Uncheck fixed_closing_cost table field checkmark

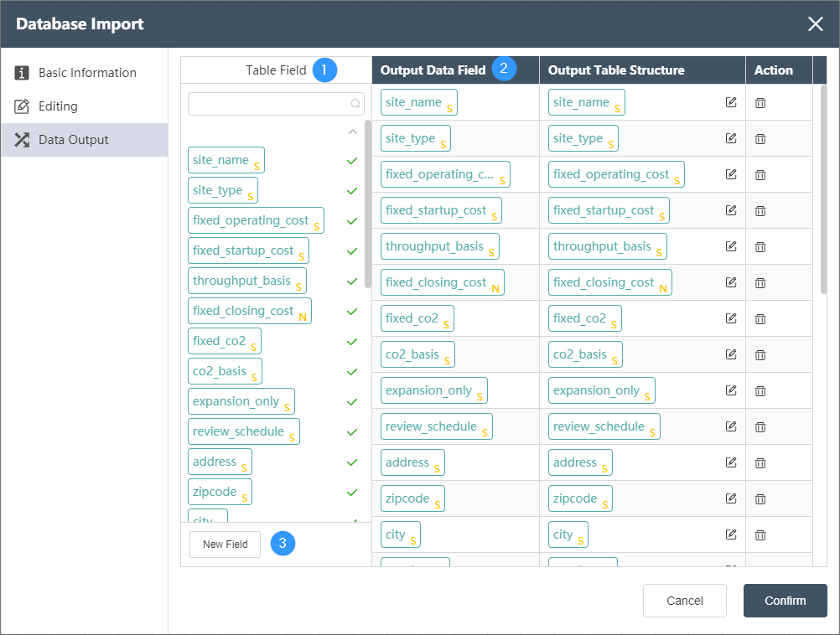[352, 311]
